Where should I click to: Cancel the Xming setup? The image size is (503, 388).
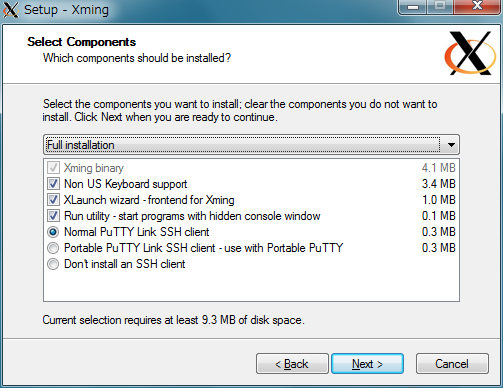(452, 364)
